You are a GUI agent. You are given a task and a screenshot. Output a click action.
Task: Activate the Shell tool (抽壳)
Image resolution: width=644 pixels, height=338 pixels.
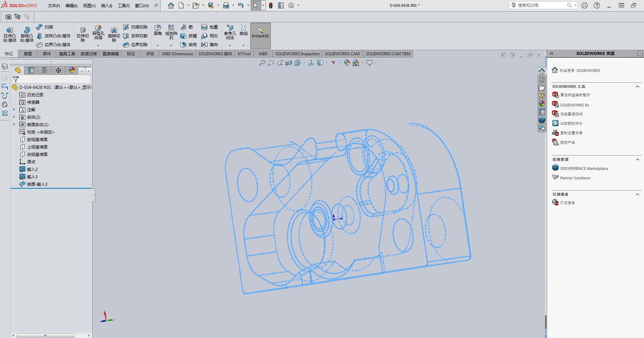188,45
